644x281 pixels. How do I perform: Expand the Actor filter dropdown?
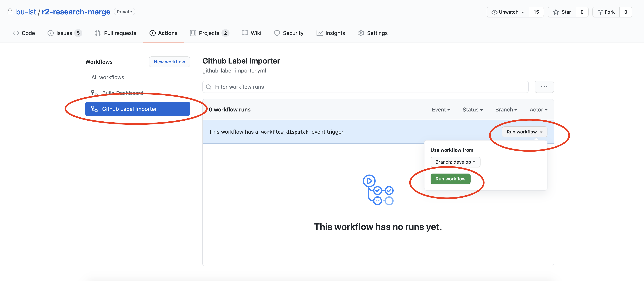click(538, 110)
